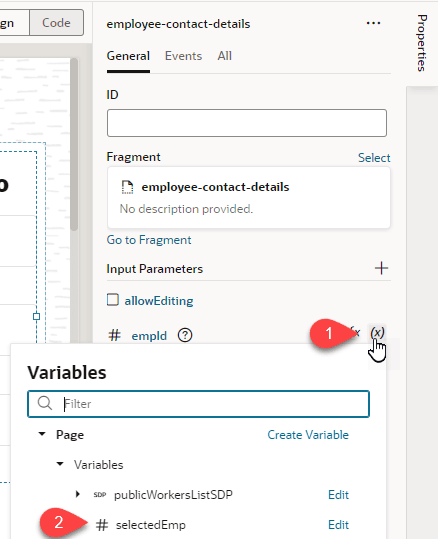Click the search magnifier in Variables filter

pos(45,403)
